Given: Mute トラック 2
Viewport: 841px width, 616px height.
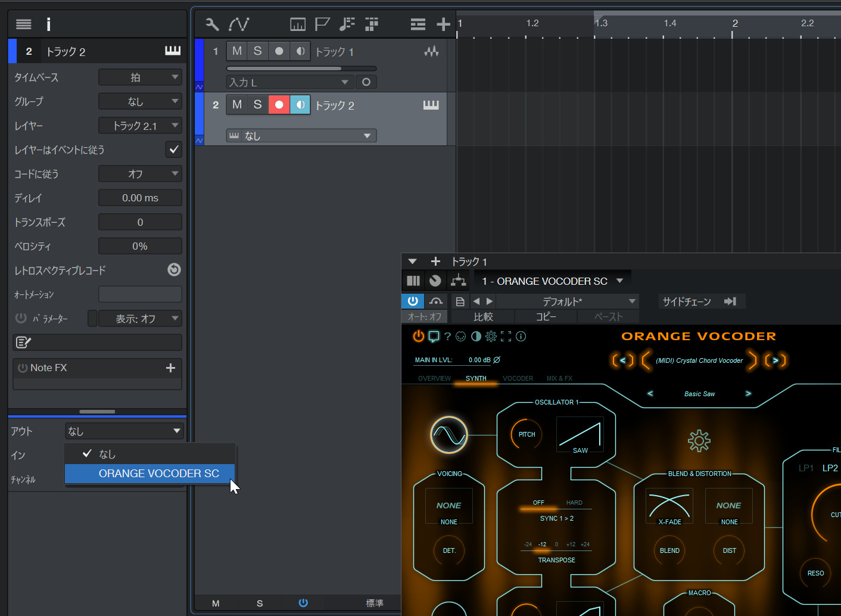Looking at the screenshot, I should pyautogui.click(x=237, y=105).
